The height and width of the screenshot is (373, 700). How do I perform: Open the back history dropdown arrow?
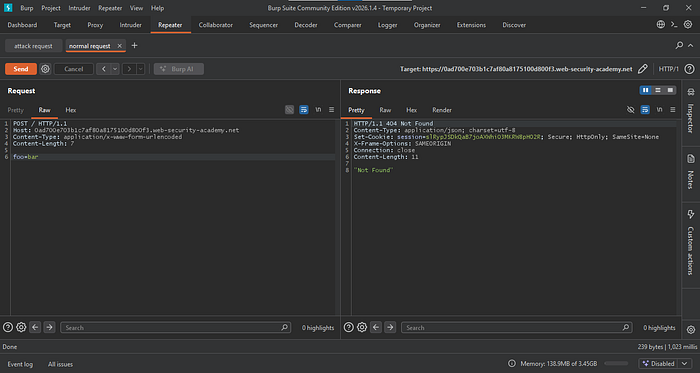click(115, 69)
